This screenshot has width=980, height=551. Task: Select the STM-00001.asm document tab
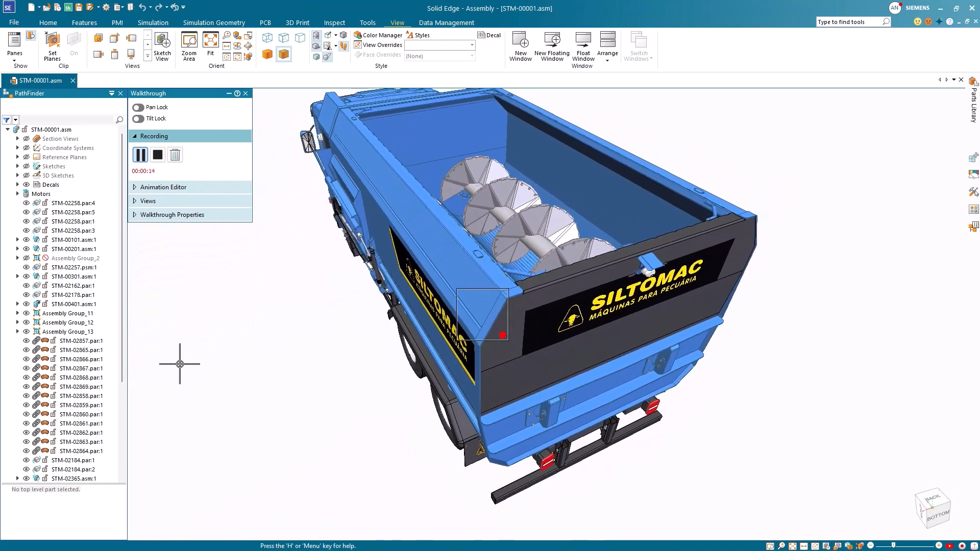[40, 81]
